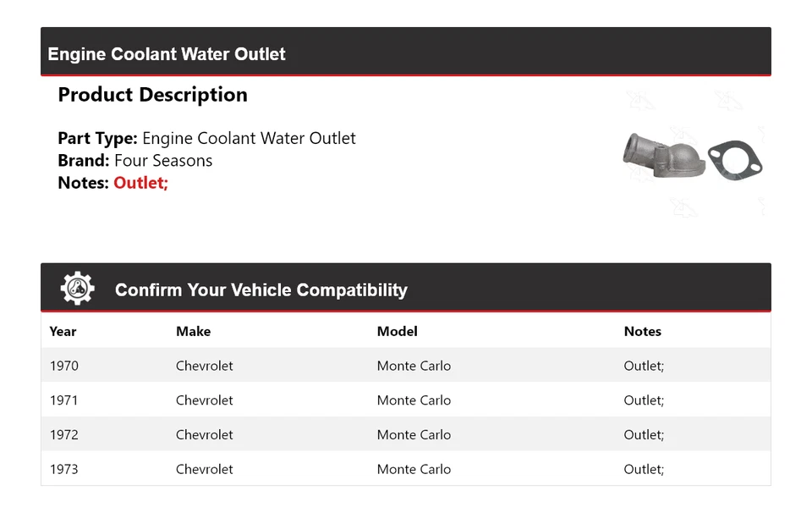Click Monte Carlo in the 1973 row
This screenshot has width=812, height=513.
tap(414, 469)
